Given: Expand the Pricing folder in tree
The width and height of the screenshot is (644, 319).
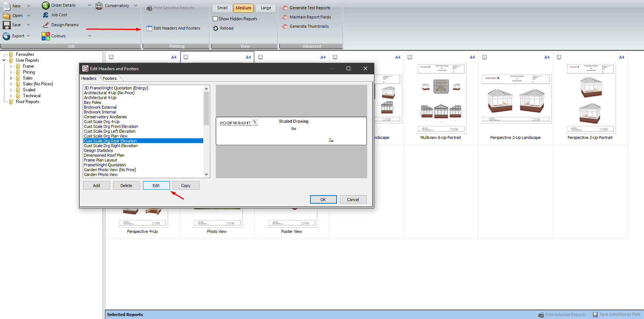Looking at the screenshot, I should [11, 72].
